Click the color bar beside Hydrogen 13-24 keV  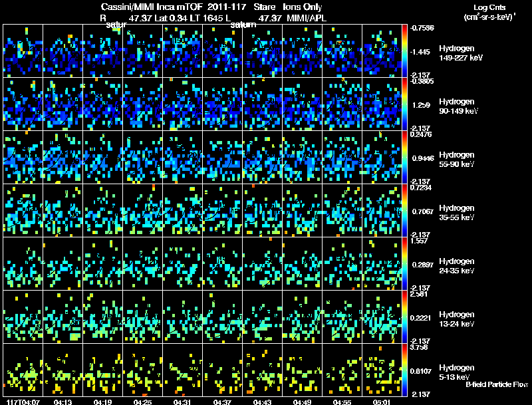pos(404,317)
